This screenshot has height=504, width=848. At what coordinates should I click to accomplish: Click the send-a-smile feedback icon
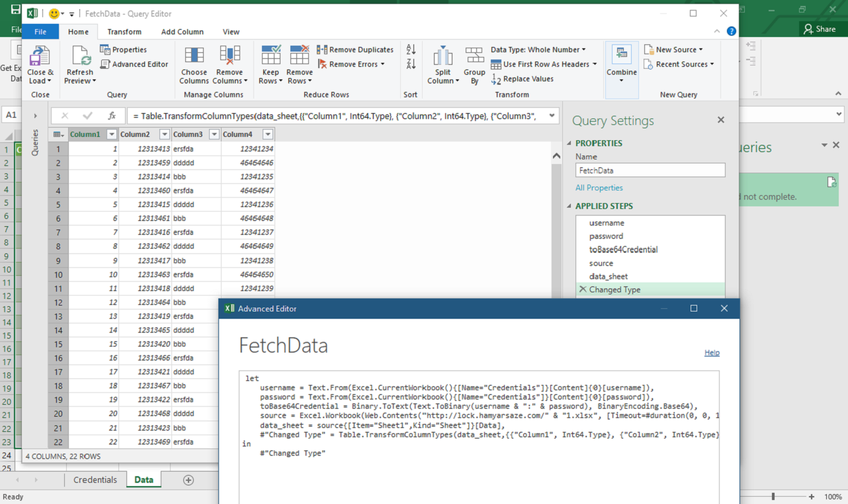pyautogui.click(x=54, y=13)
